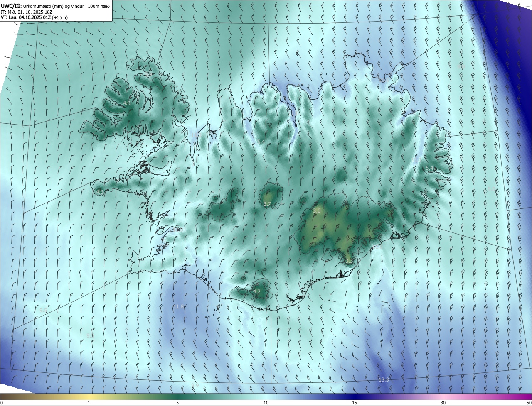The height and width of the screenshot is (406, 532).
Task: Click the 4.3 value on Snæfellsnes peninsula
Action: [99, 192]
